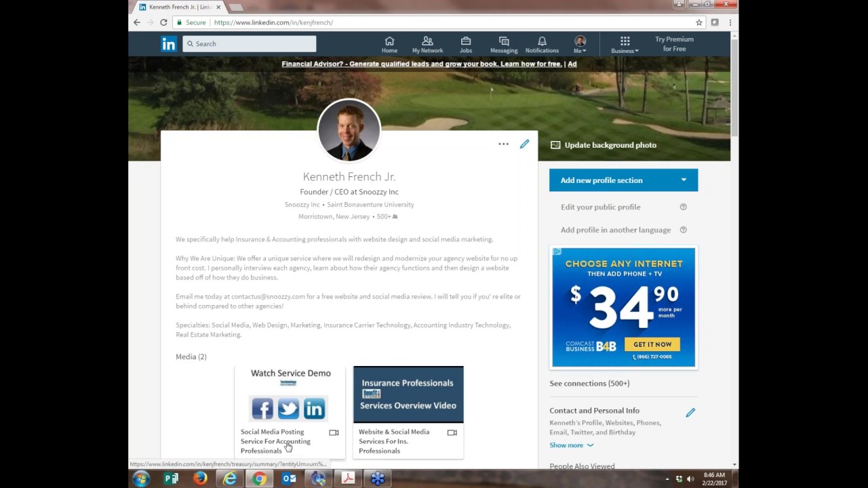Viewport: 868px width, 488px height.
Task: Click 500+ connections count on profile
Action: (x=387, y=217)
